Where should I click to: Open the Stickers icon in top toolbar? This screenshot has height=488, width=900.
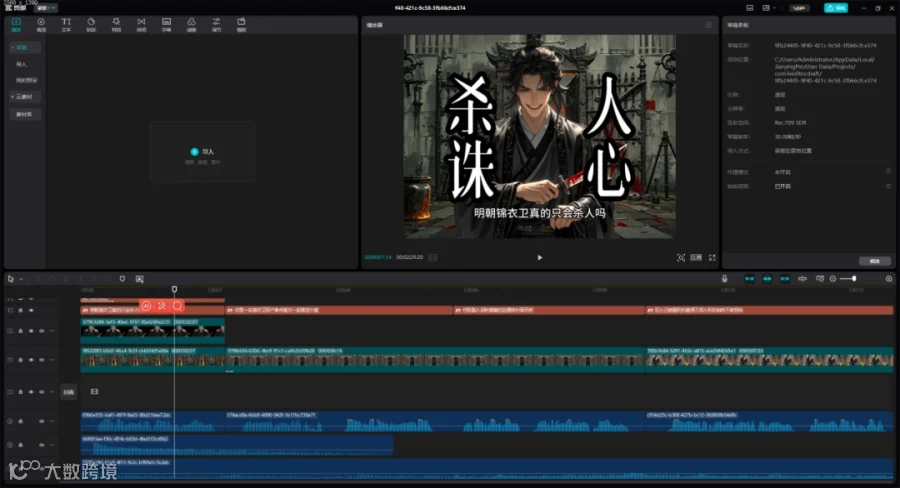[91, 25]
